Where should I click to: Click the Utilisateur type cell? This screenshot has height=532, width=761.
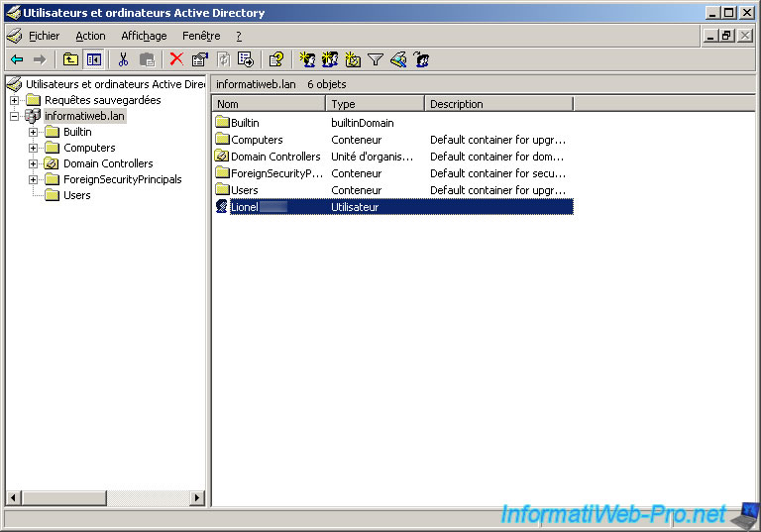[x=355, y=207]
